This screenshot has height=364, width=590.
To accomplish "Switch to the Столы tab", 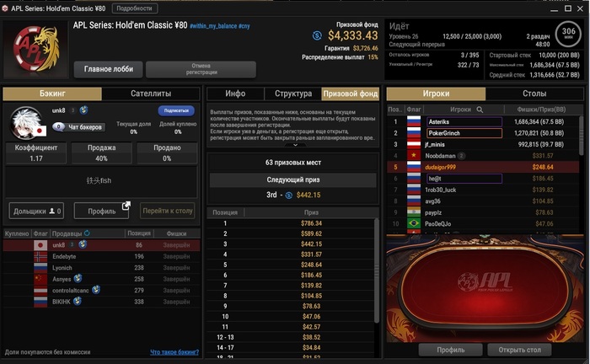I will tap(534, 94).
